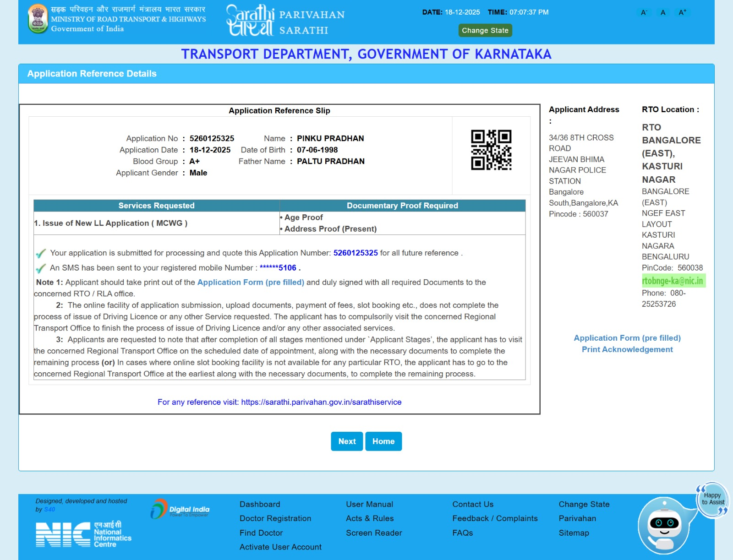Open Application Form (pre filled) link in sidebar
The height and width of the screenshot is (560, 733).
pyautogui.click(x=627, y=338)
